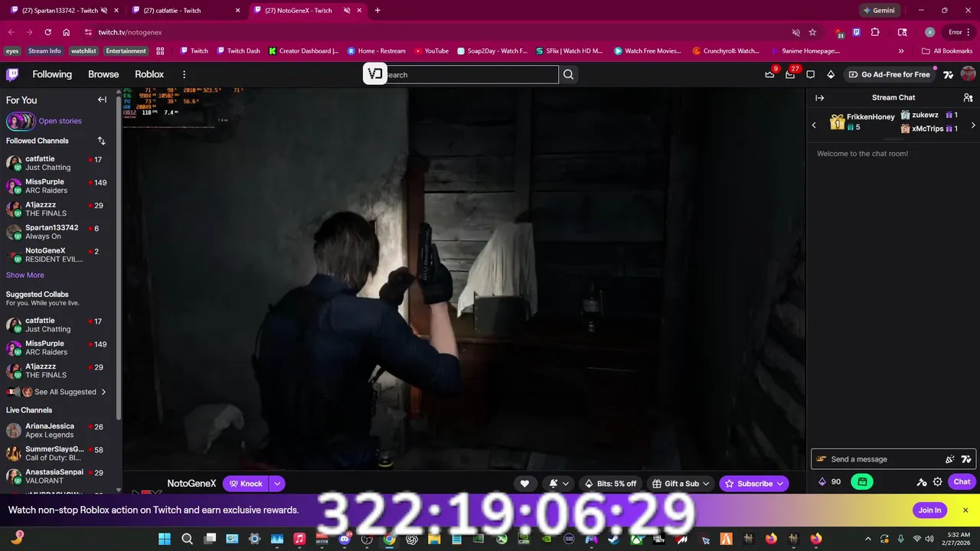Viewport: 980px width, 551px height.
Task: Bookmark this page with star
Action: tap(812, 32)
